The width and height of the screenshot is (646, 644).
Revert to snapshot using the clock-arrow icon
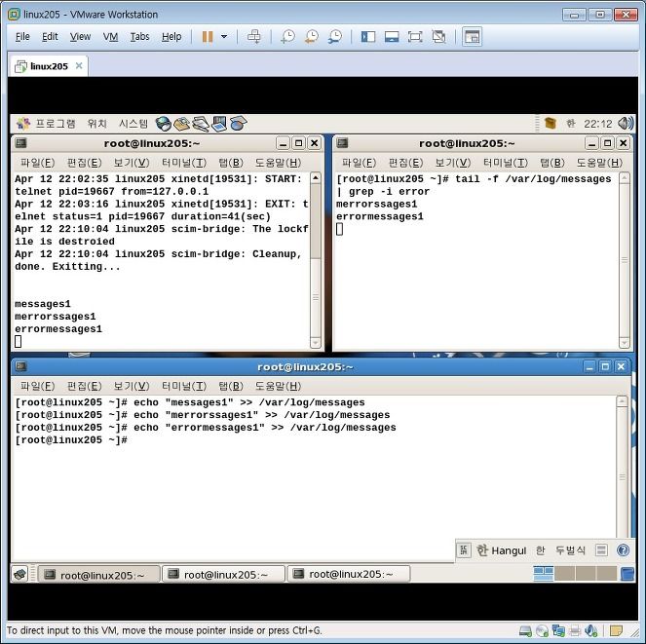(x=312, y=37)
